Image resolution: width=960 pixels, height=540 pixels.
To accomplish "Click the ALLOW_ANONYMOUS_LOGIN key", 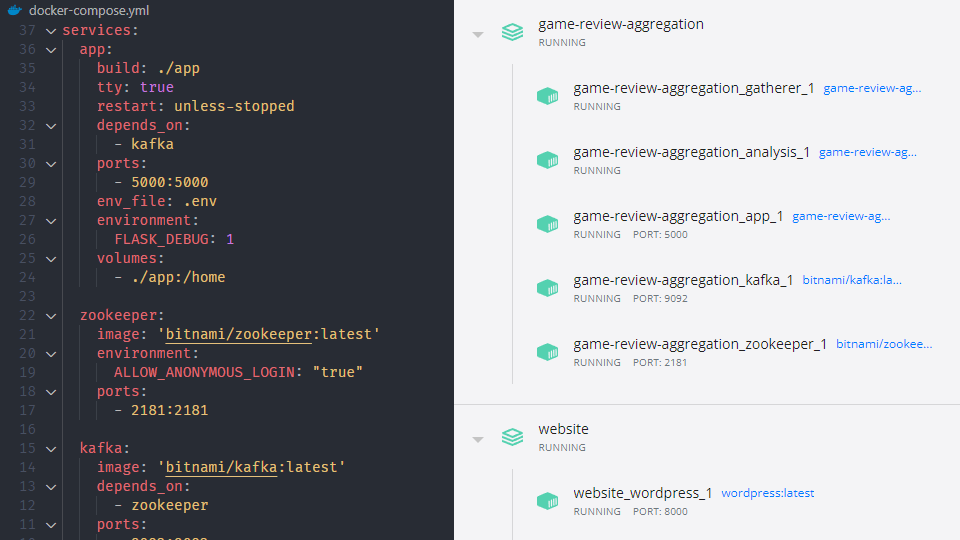I will pos(204,372).
